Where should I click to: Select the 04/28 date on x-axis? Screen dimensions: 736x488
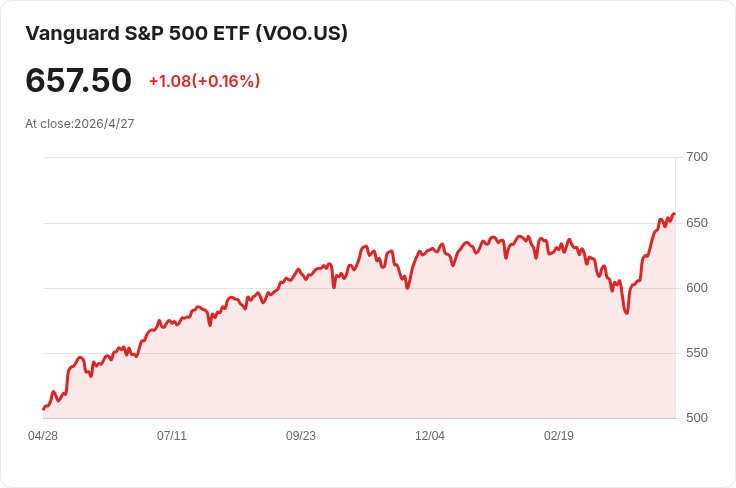point(43,436)
